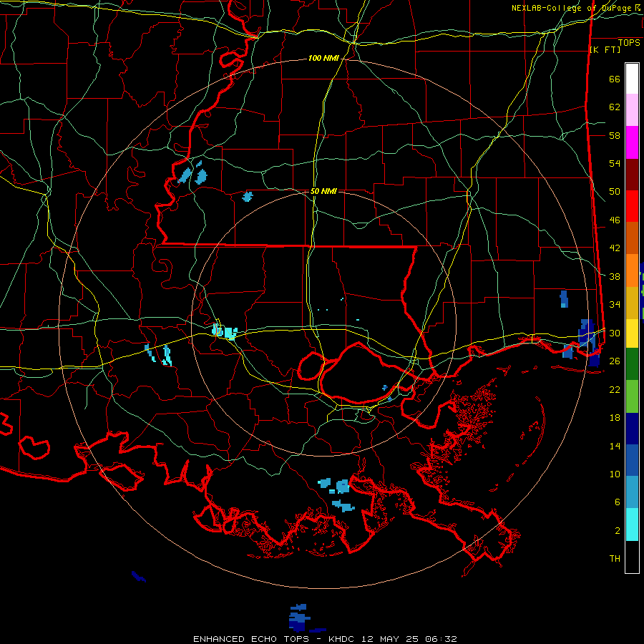Click the 6 value on the scale
Image resolution: width=644 pixels, height=644 pixels.
[618, 502]
